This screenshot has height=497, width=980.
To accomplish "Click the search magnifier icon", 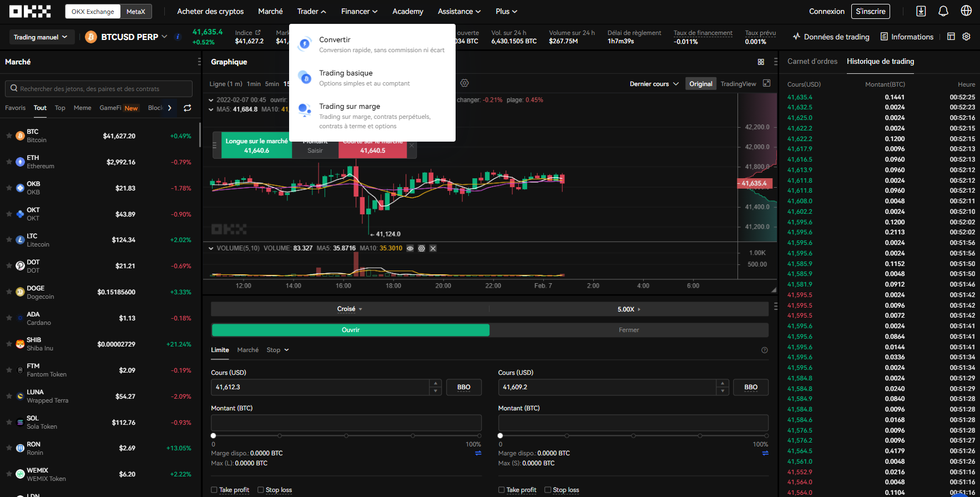I will coord(14,88).
